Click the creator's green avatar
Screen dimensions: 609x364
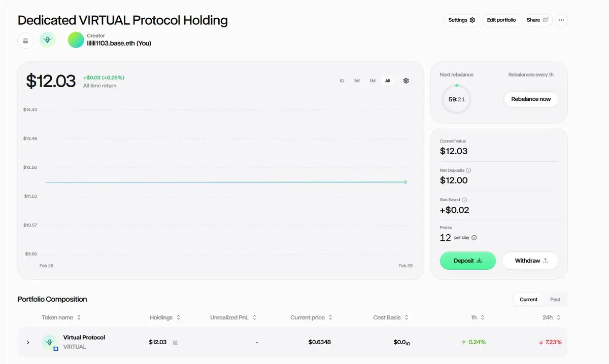tap(76, 40)
